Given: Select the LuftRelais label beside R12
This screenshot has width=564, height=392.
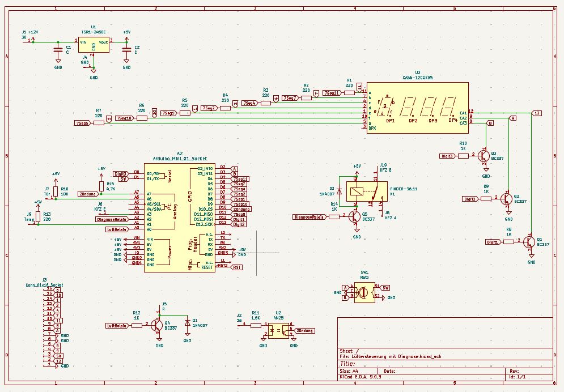Looking at the screenshot, I should coord(116,325).
